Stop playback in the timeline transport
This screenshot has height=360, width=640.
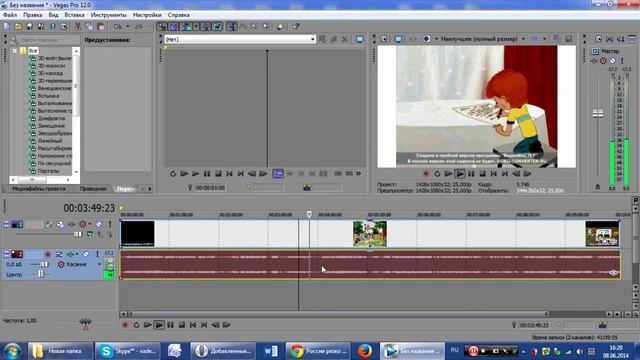click(x=182, y=325)
